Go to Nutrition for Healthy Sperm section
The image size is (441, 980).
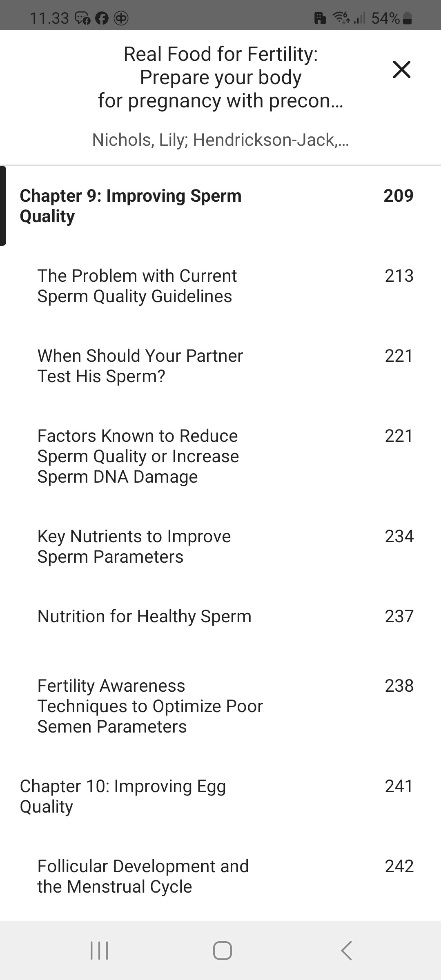[x=144, y=616]
